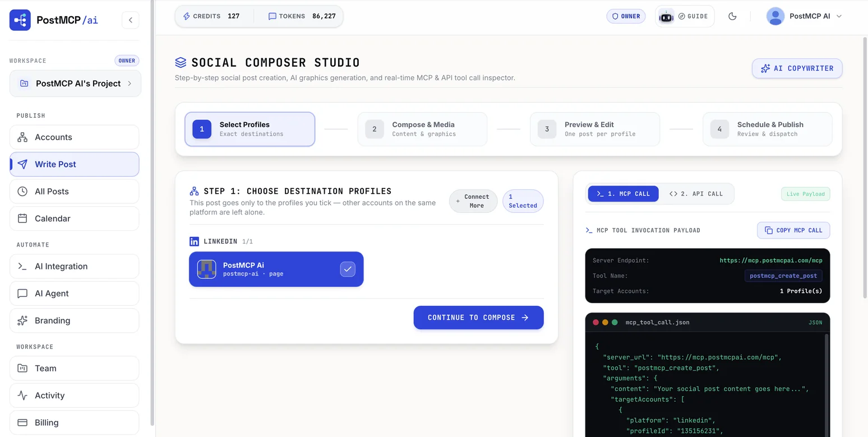Click Continue to Compose button
Image resolution: width=868 pixels, height=437 pixels.
click(x=478, y=318)
